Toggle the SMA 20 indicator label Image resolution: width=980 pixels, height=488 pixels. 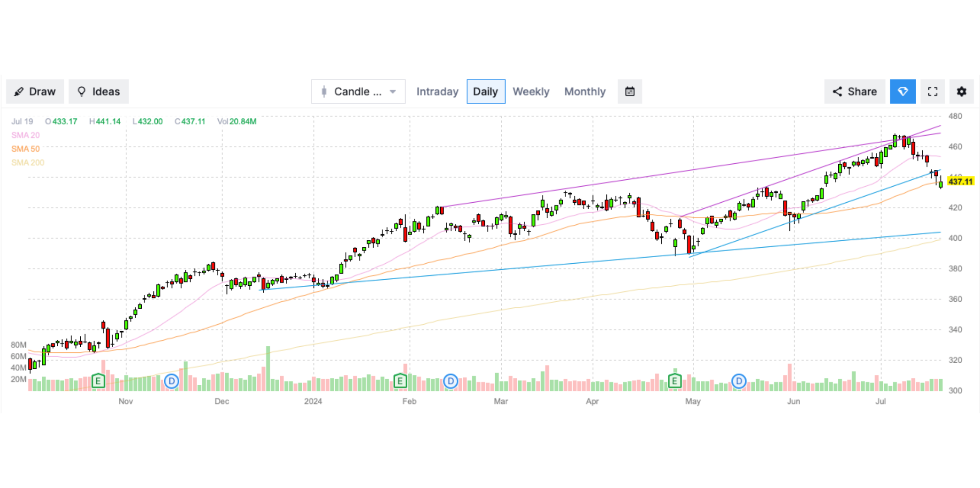pos(25,135)
